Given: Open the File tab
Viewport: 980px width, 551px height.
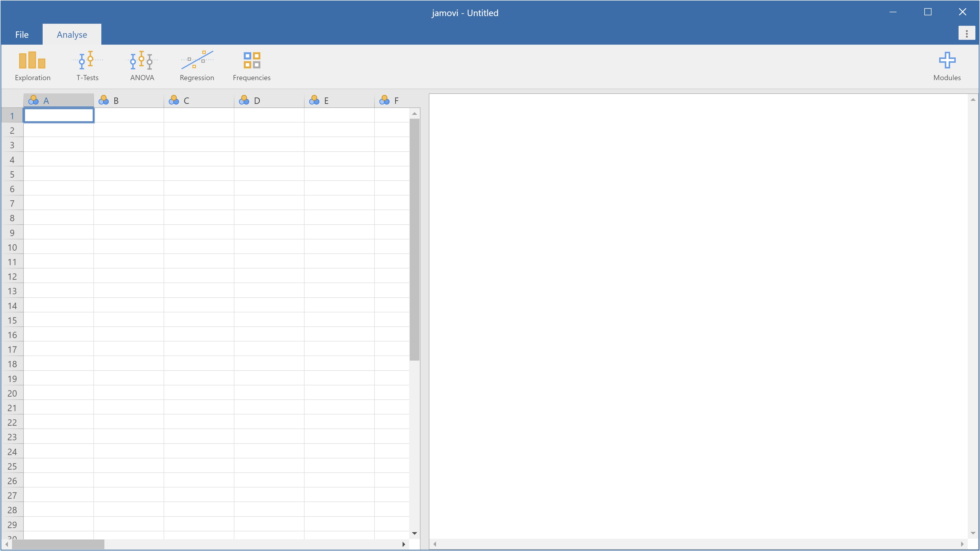Looking at the screenshot, I should 22,35.
